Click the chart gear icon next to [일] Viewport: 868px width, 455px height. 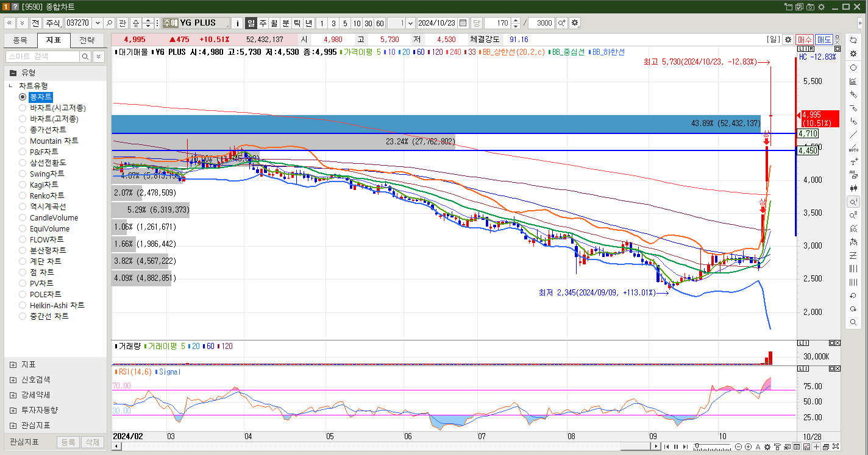(x=788, y=40)
